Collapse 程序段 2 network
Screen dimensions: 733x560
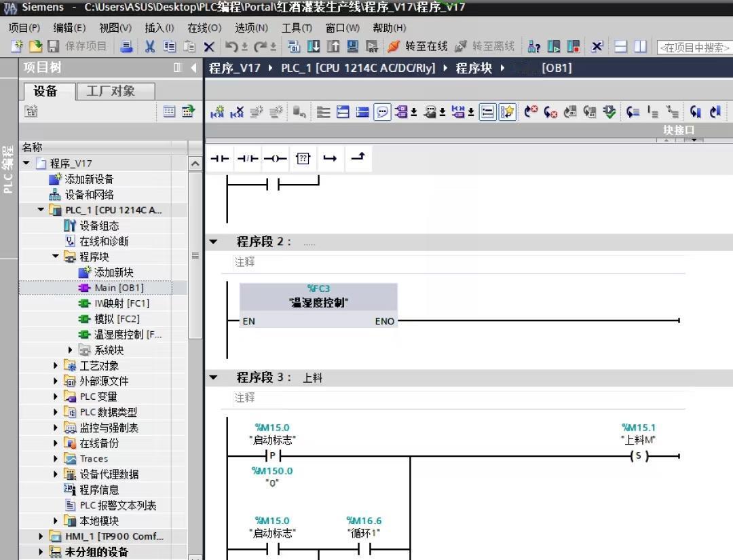[x=214, y=242]
